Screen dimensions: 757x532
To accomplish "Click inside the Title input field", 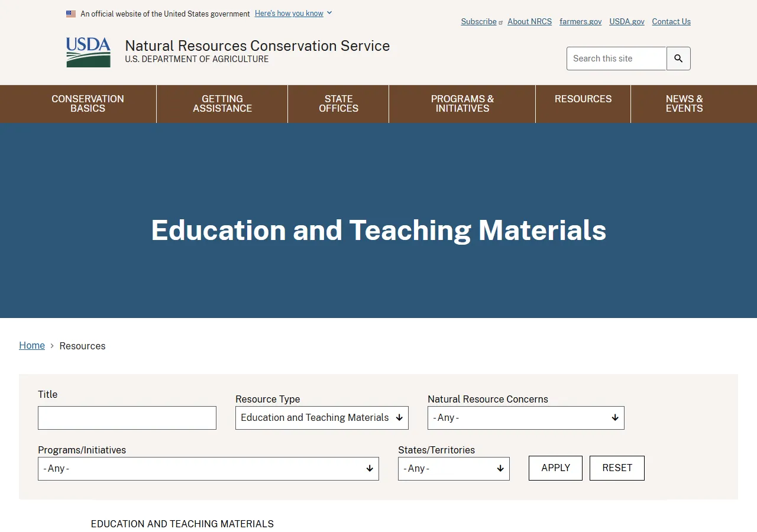I will (x=127, y=417).
